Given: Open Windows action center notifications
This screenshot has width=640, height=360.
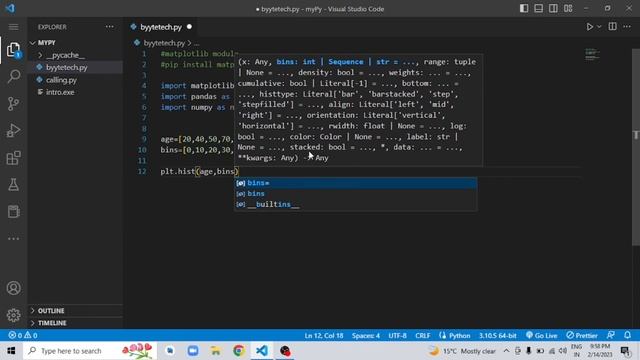Looking at the screenshot, I should [x=626, y=351].
